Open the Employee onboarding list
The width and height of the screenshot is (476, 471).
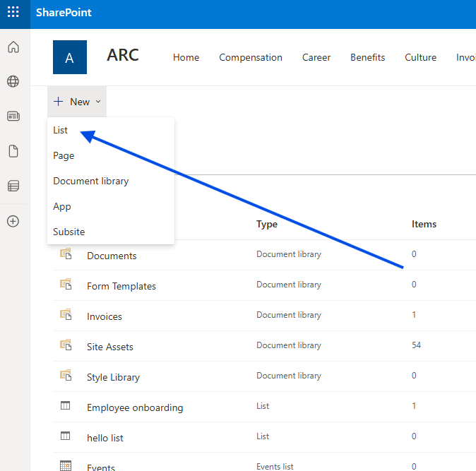pos(135,407)
